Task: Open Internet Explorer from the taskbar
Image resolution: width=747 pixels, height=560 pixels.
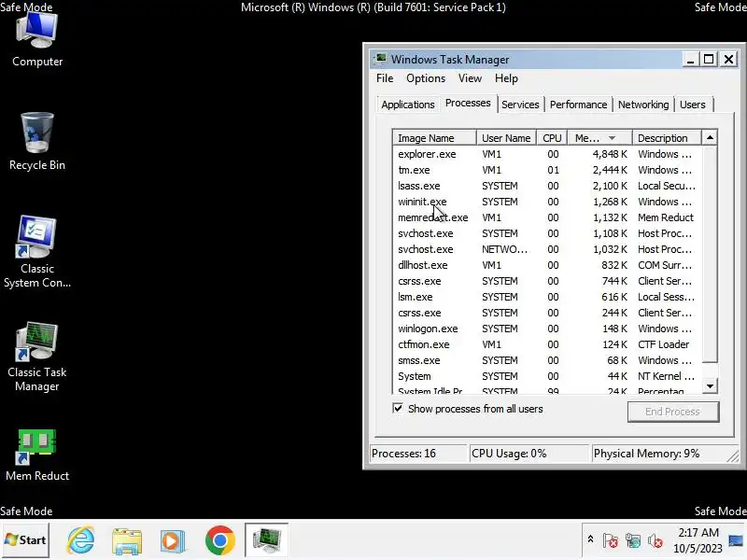Action: [80, 540]
